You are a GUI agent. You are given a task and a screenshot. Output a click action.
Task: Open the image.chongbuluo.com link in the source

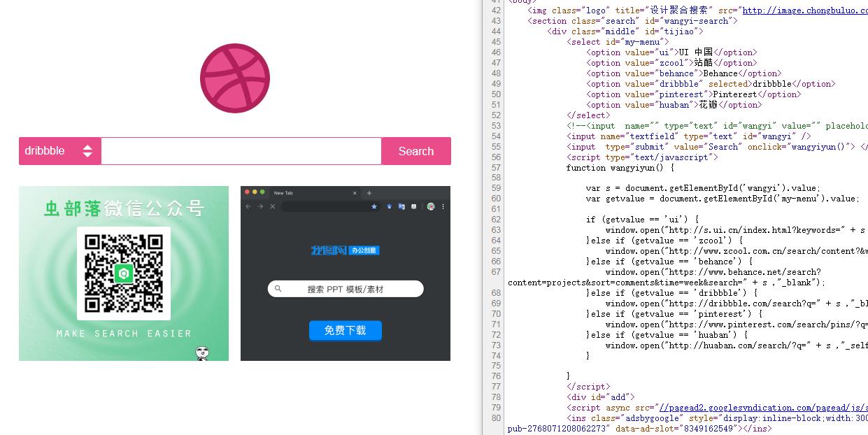[x=805, y=10]
